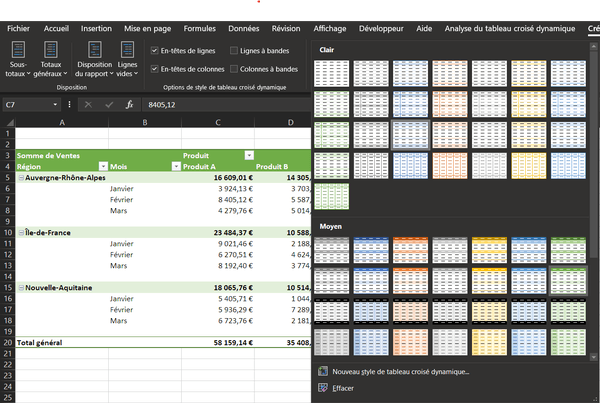Enable Colonnes à bandes checkbox

(x=234, y=69)
